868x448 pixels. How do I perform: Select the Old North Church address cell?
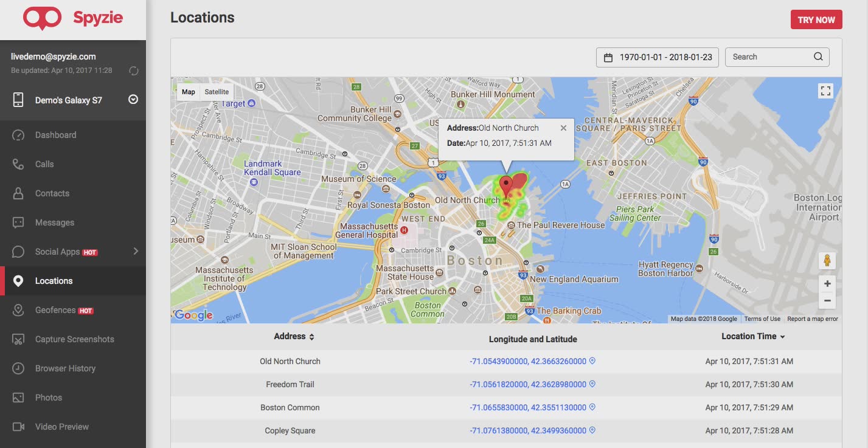pyautogui.click(x=290, y=361)
